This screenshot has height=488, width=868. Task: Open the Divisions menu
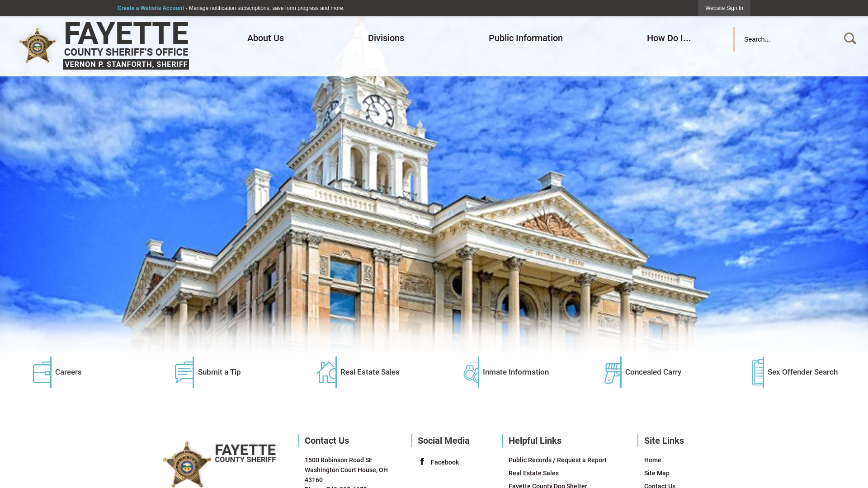coord(386,38)
